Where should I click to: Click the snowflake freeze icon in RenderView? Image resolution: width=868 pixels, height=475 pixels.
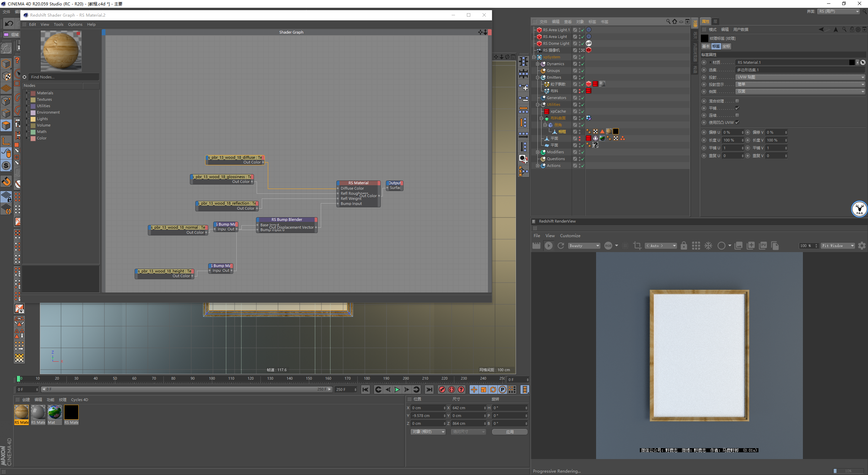708,246
